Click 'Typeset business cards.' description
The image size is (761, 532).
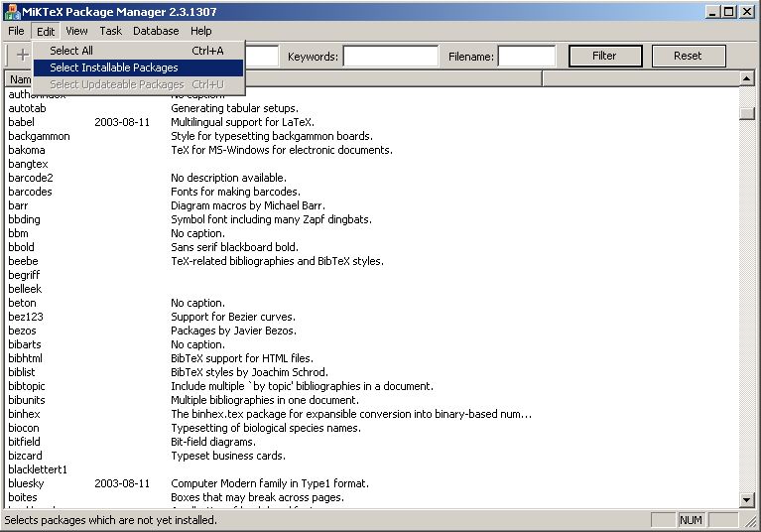228,457
